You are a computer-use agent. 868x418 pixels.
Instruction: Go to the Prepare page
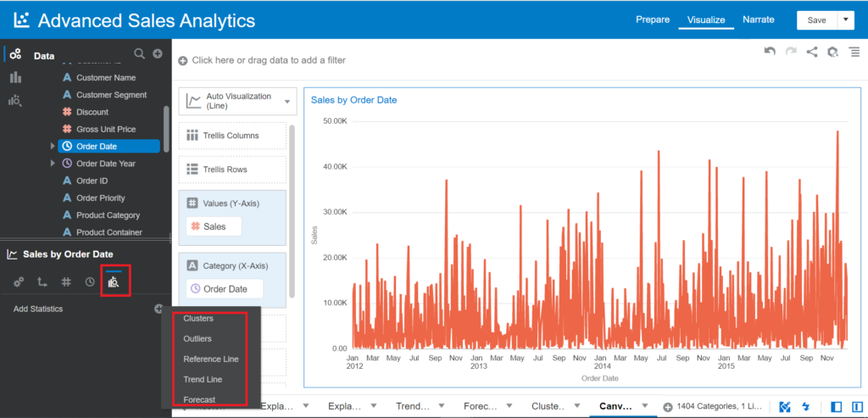(653, 20)
